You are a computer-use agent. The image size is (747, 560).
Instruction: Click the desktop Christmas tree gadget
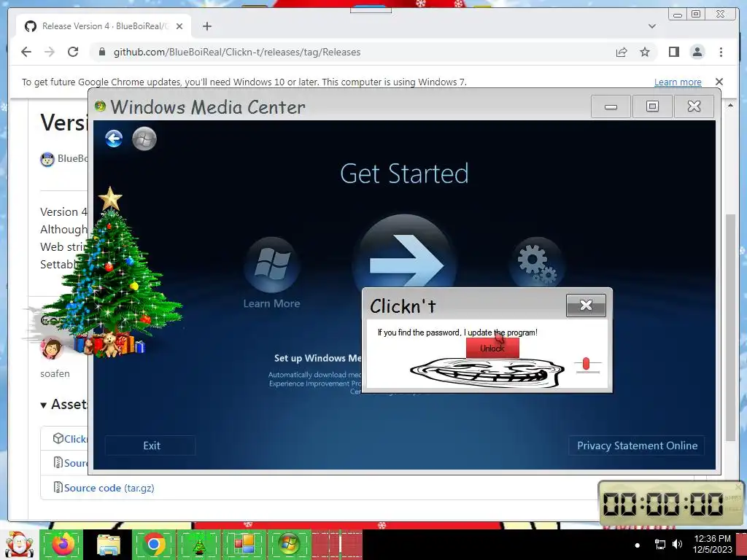click(112, 273)
